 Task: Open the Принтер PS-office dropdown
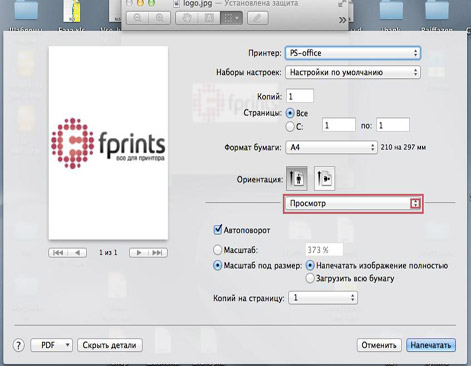point(353,53)
